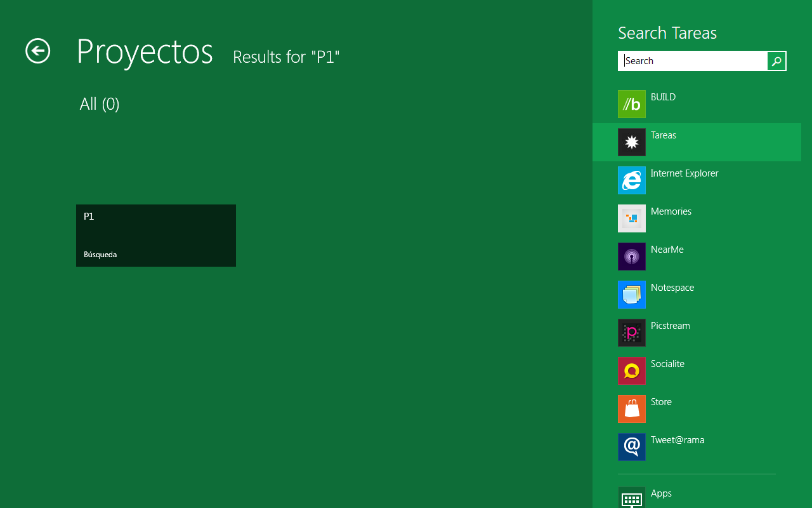
Task: Select the All (0) filter
Action: (100, 104)
